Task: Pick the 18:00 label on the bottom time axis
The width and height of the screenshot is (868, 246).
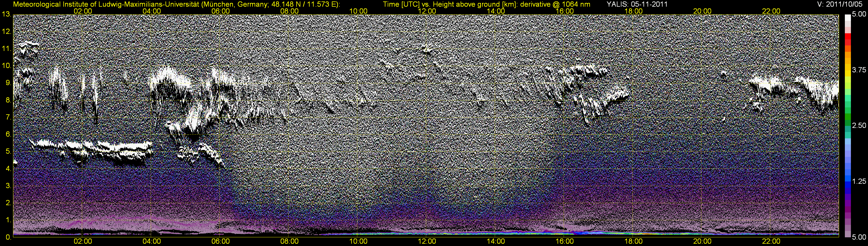Action: tap(633, 241)
